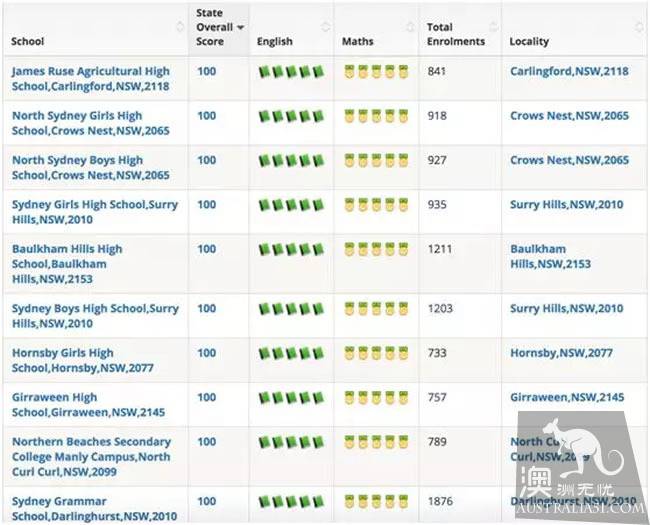This screenshot has height=525, width=650.
Task: Click Baulkham Hills,NSW,2153 locality link
Action: tap(551, 256)
